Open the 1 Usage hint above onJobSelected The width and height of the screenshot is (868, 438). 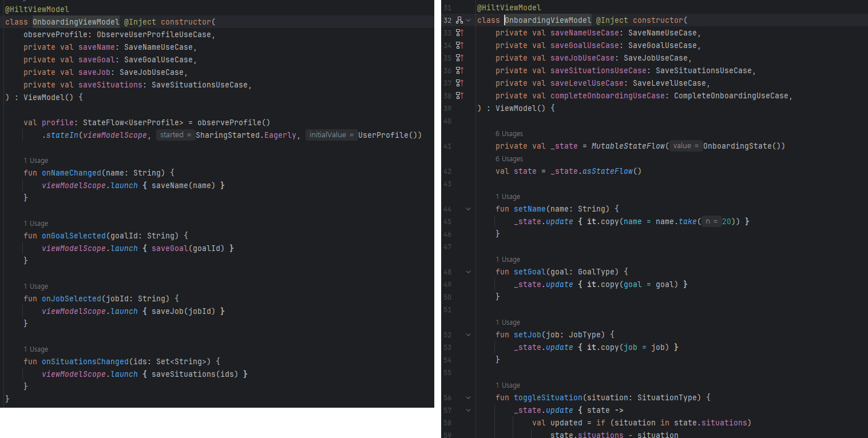pos(36,286)
